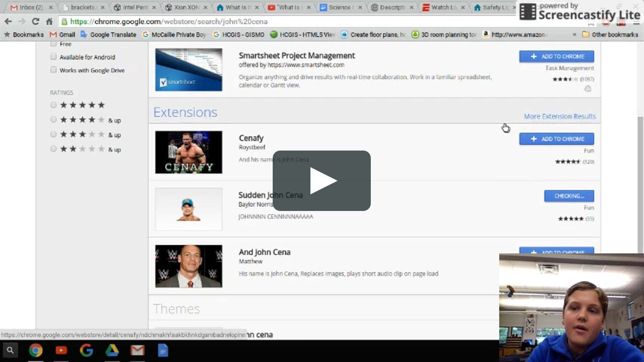Open the HCGIS - GISMO bookmark
Viewport: 644px width, 362px height.
pos(238,35)
